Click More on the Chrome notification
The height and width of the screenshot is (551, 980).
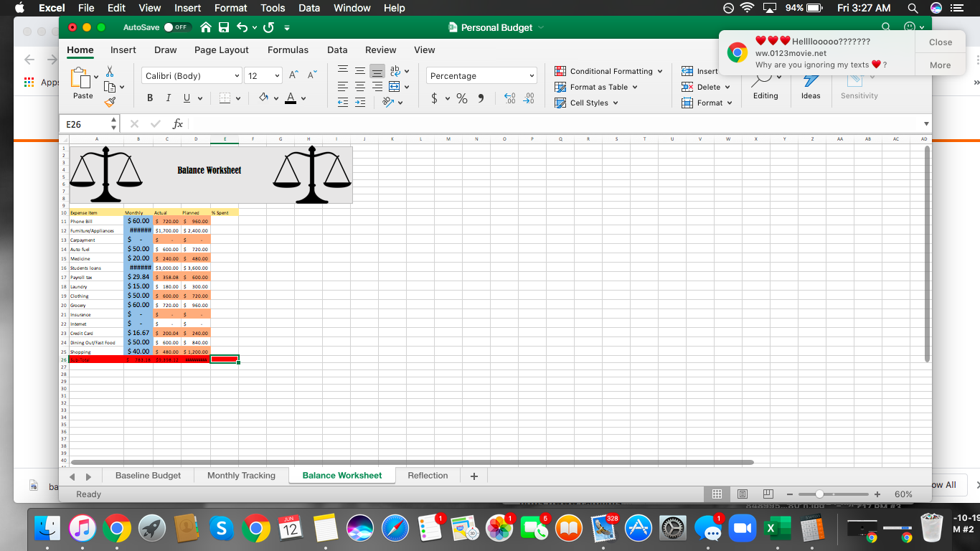tap(941, 65)
